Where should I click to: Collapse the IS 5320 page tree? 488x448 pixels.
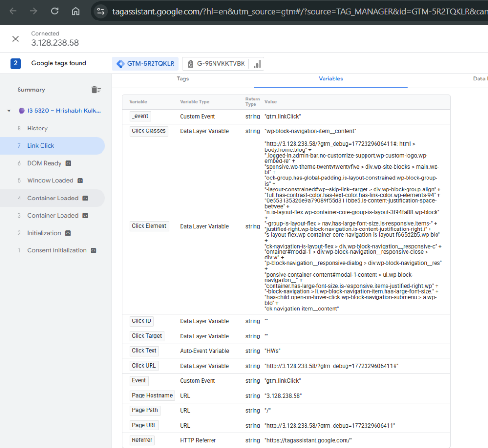pyautogui.click(x=9, y=110)
